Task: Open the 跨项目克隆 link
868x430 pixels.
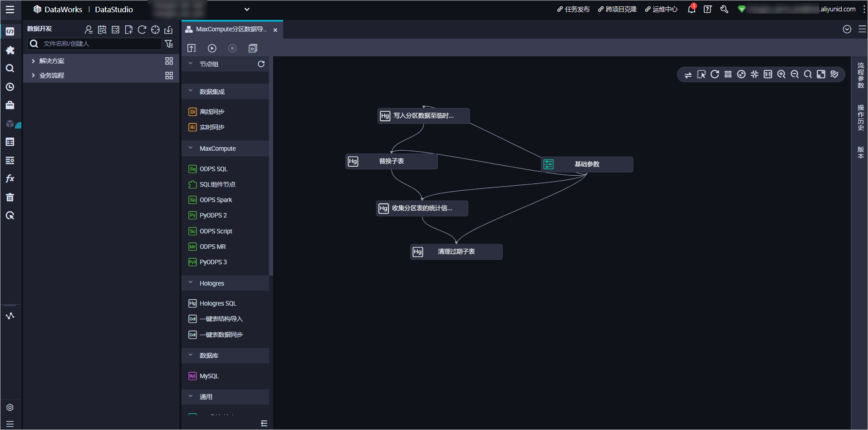Action: point(617,10)
